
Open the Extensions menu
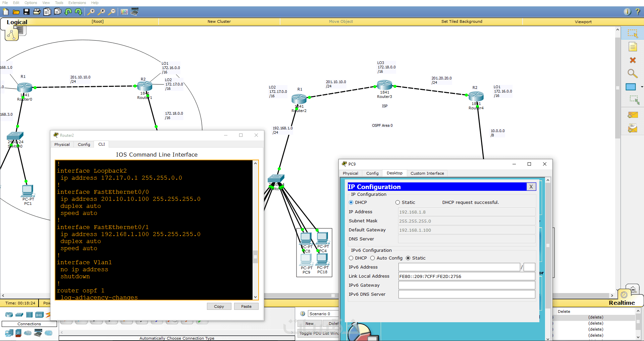click(77, 3)
